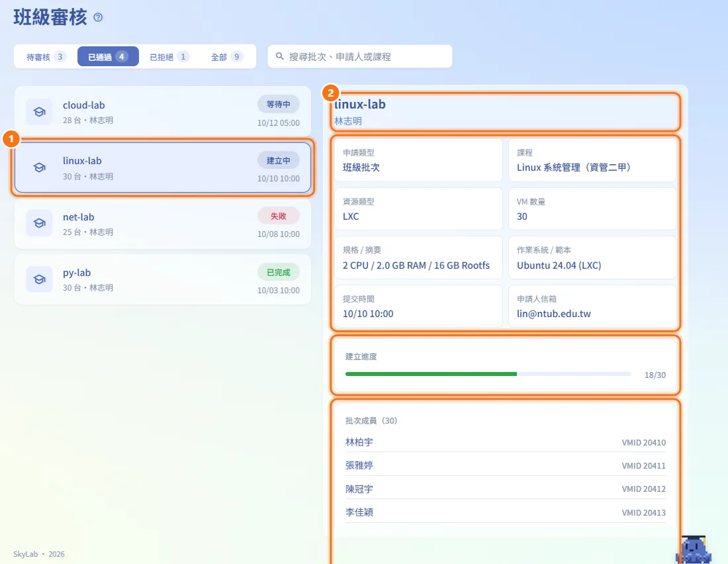Click the graduation cap icon for linux-lab
This screenshot has width=728, height=564.
pyautogui.click(x=40, y=167)
